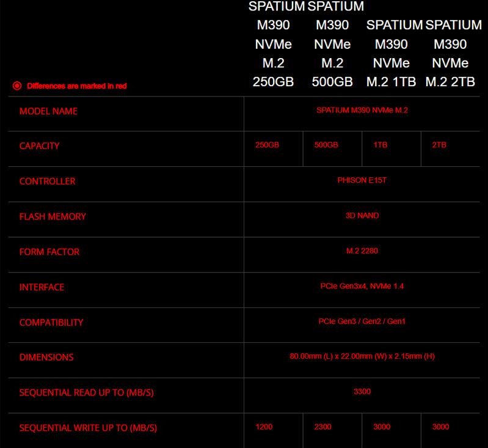Click the PHISON E15T controller value
Viewport: 488px width, 448px height.
click(362, 181)
